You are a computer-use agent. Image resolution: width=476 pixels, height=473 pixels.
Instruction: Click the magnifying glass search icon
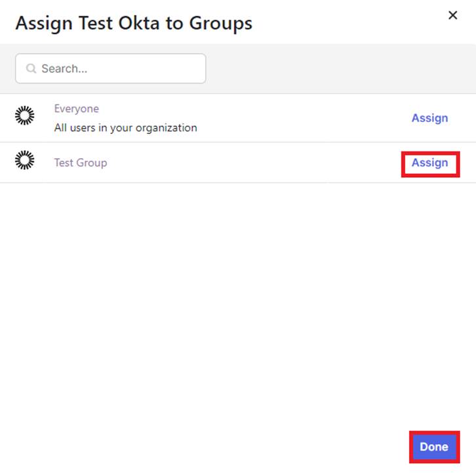pos(30,69)
